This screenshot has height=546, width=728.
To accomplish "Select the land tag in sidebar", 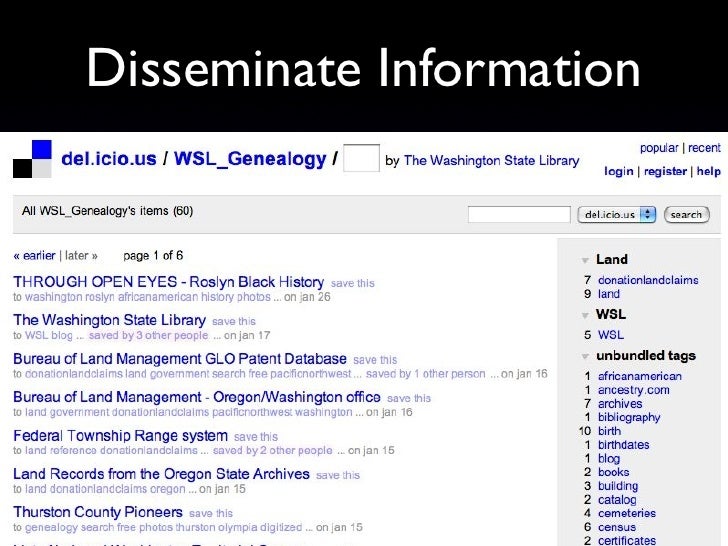I will click(609, 294).
